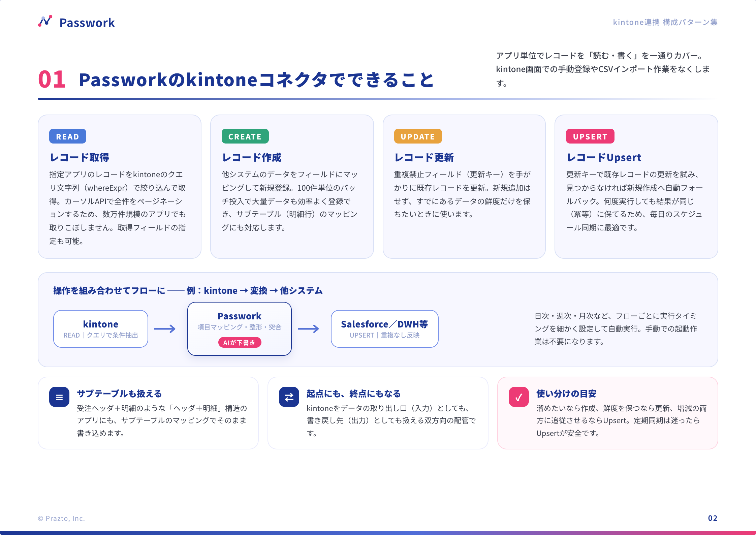
Task: Click the list icon beside サブテーブルも扱える
Action: 59,397
